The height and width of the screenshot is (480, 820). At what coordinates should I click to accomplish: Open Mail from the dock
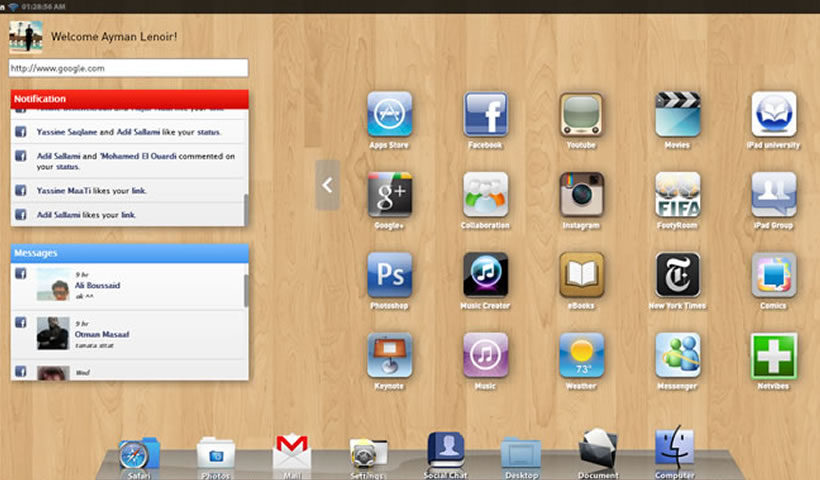click(292, 454)
